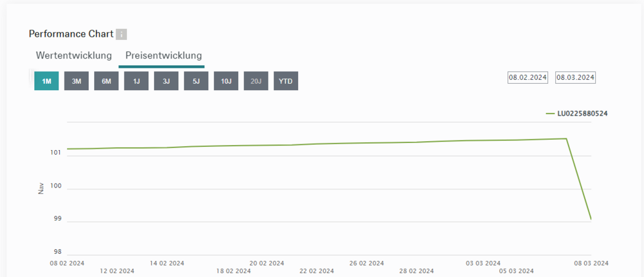This screenshot has width=644, height=277.
Task: Select the Preisentwicklung tab
Action: [x=164, y=55]
